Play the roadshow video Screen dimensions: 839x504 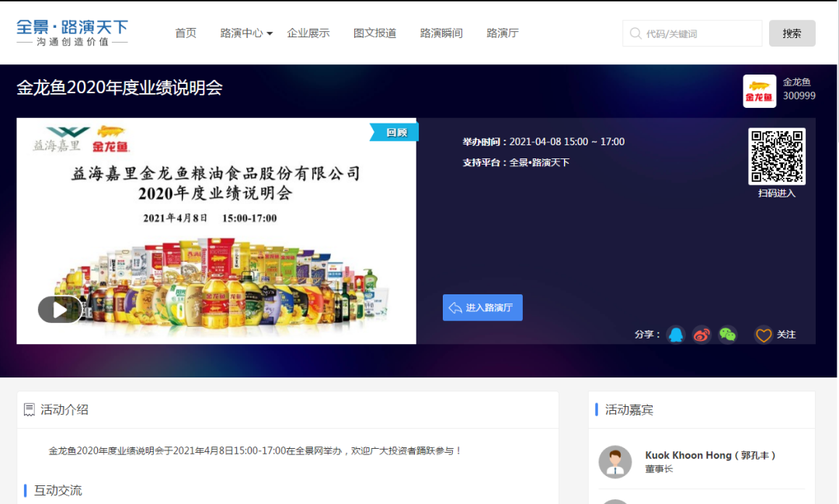click(x=59, y=309)
